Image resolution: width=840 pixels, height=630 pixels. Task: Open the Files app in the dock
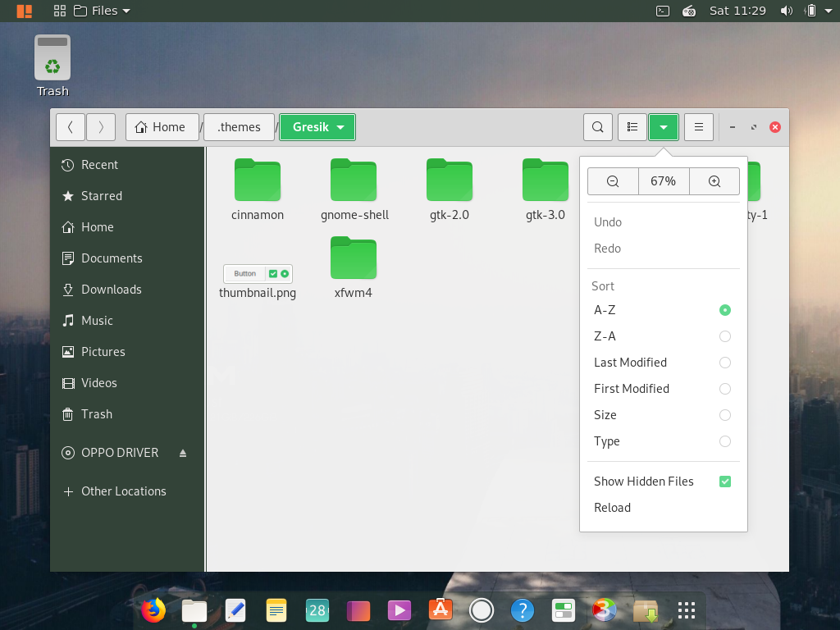194,610
